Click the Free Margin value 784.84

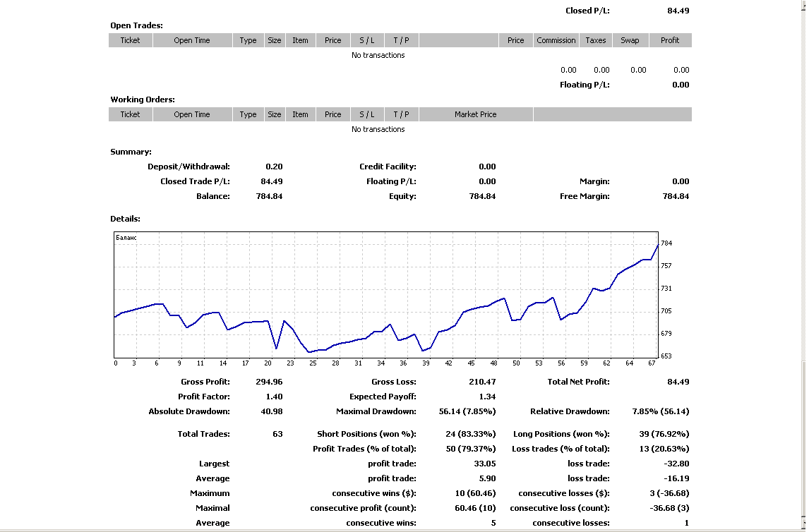676,196
